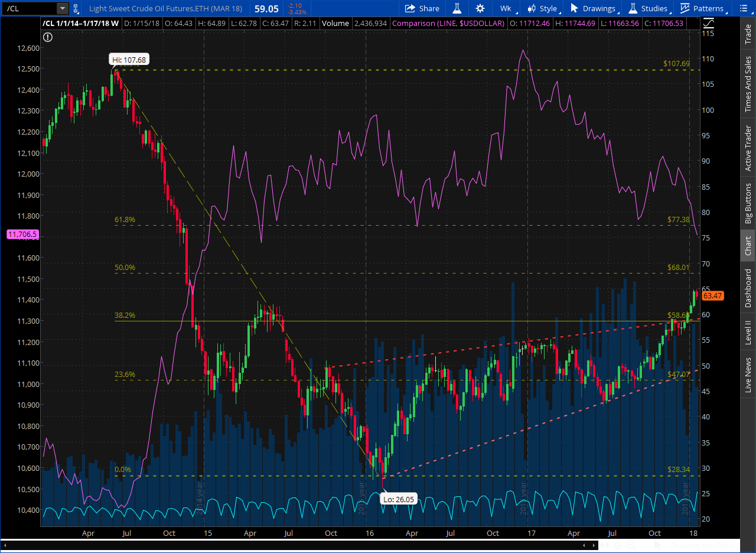Screen dimensions: 756x553
Task: Open the Studies menu
Action: 648,8
